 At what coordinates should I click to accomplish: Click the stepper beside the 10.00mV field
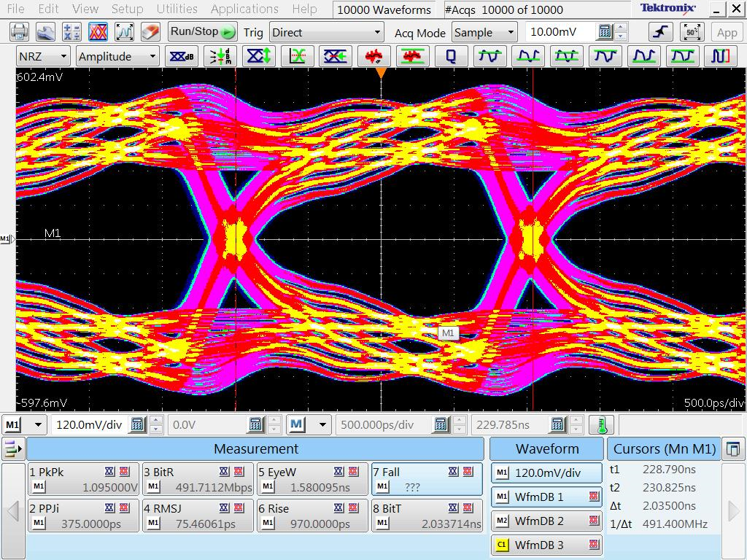coord(620,32)
